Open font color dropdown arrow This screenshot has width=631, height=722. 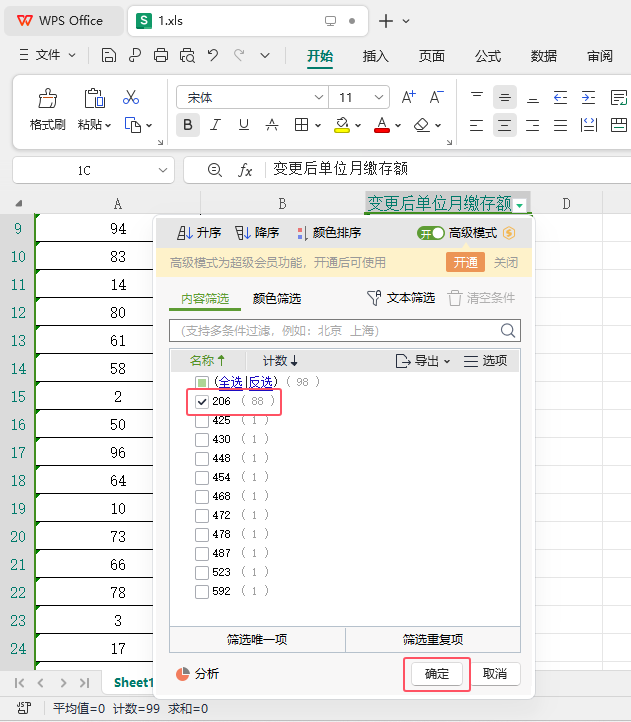tap(398, 125)
